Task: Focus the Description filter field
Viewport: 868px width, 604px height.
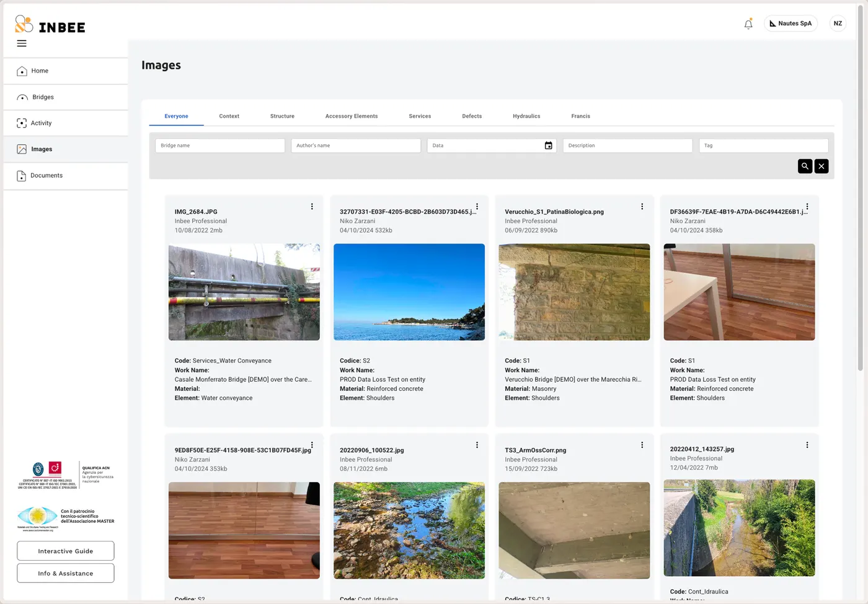Action: point(627,146)
